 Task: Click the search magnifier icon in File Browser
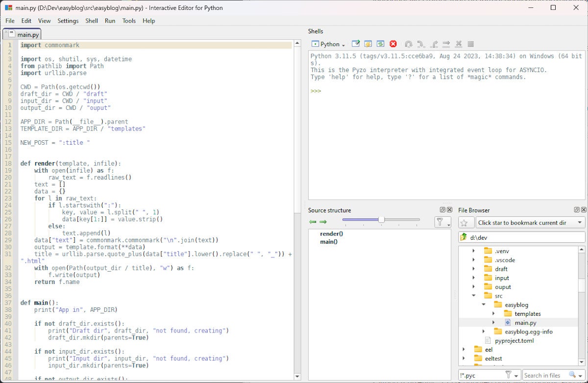pyautogui.click(x=572, y=375)
